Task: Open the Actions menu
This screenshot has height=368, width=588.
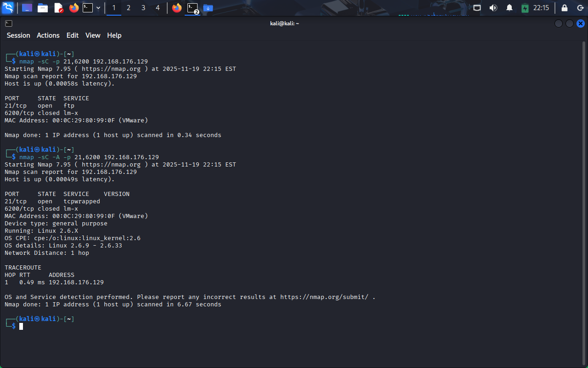Action: tap(48, 35)
